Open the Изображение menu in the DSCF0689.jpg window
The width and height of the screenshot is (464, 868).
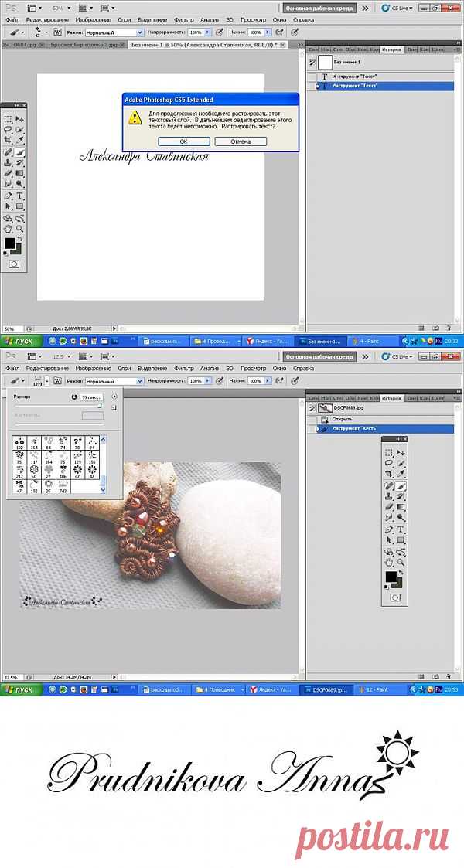tap(93, 368)
